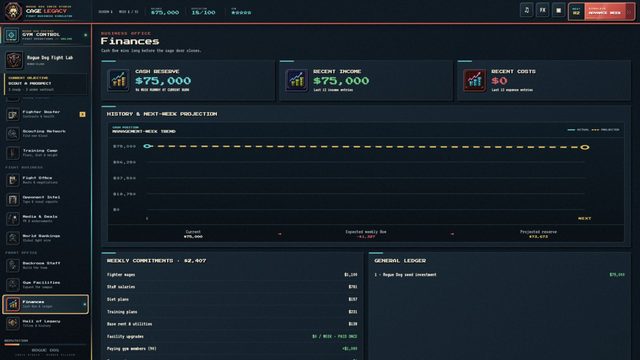Click the Projected reserve value
Viewport: 640px width, 360px height.
[x=538, y=237]
